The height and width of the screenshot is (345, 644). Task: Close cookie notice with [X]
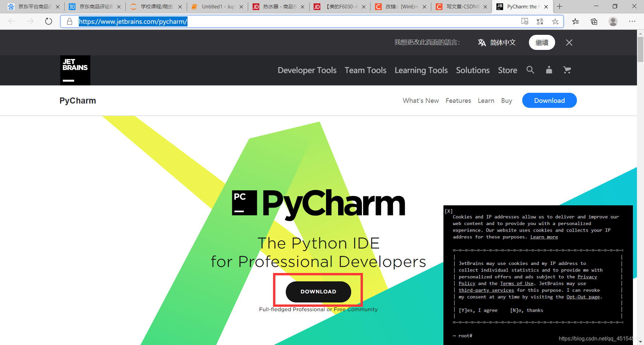(448, 211)
